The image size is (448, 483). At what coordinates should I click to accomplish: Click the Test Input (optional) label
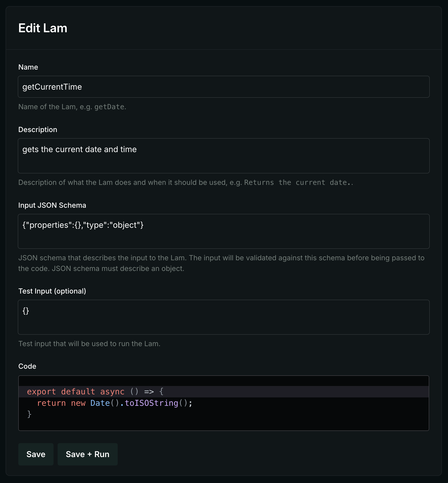click(52, 291)
